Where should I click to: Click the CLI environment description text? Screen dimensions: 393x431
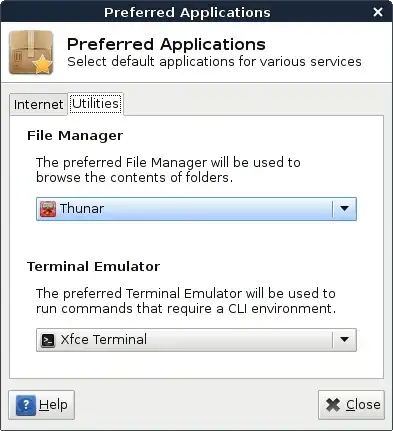click(x=186, y=301)
